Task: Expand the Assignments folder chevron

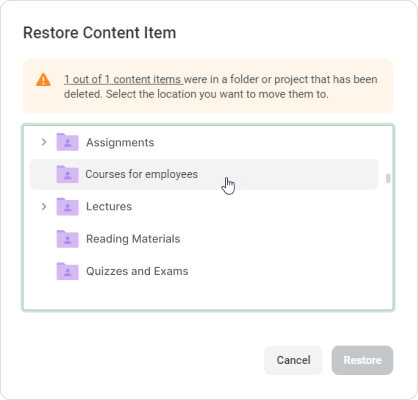Action: (44, 142)
